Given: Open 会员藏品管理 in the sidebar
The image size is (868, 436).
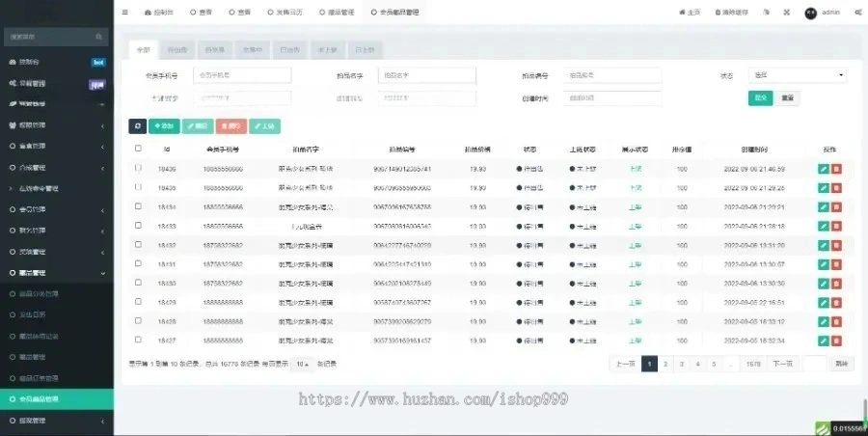Looking at the screenshot, I should (x=57, y=399).
